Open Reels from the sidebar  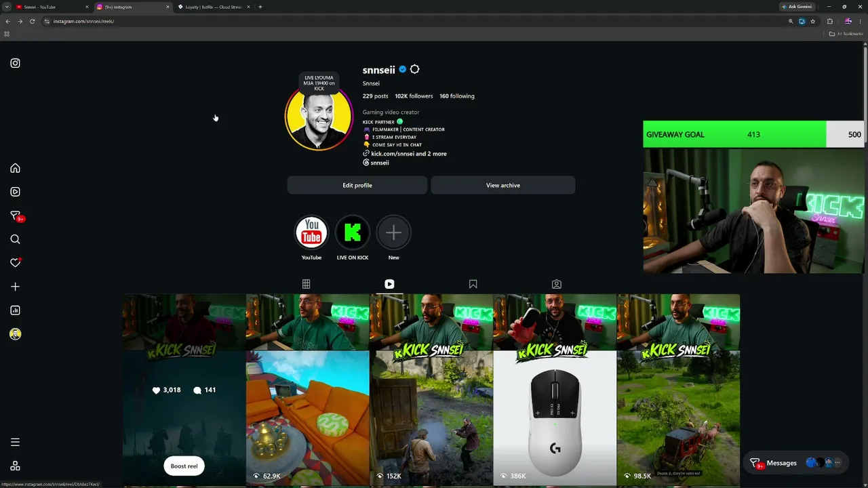coord(15,192)
